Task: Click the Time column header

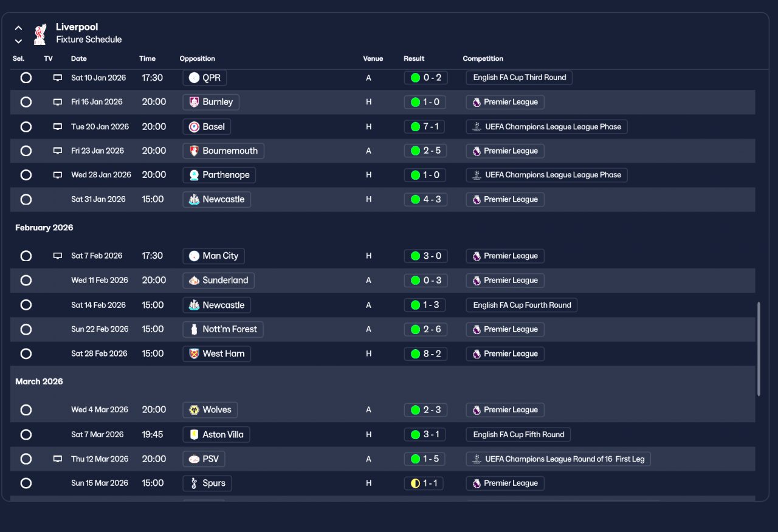Action: (x=147, y=59)
